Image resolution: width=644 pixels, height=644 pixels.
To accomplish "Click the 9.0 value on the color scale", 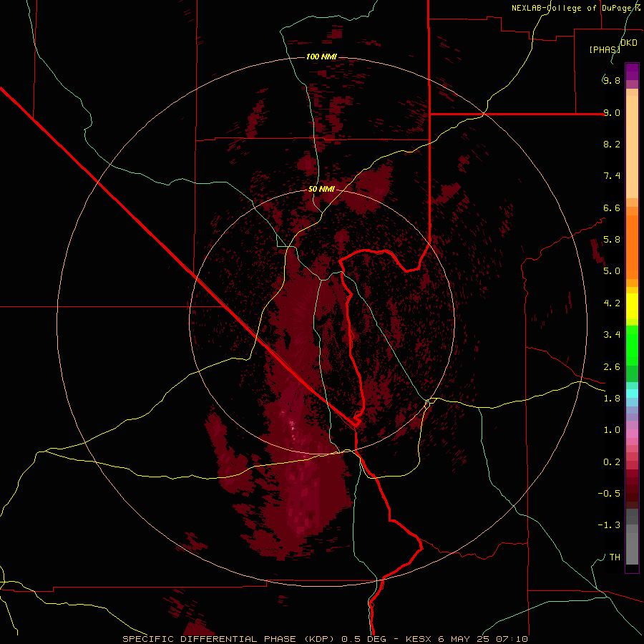I will 612,112.
